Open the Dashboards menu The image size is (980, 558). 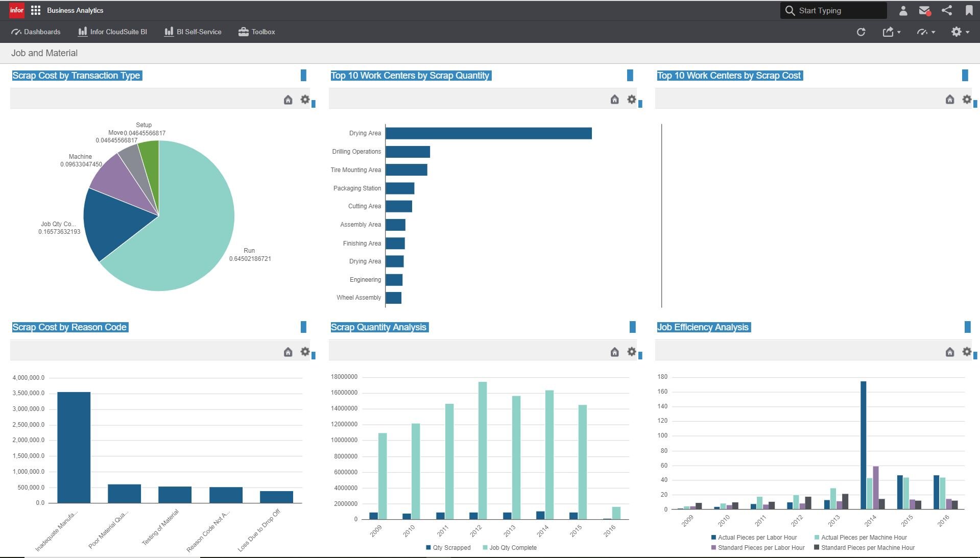[36, 32]
